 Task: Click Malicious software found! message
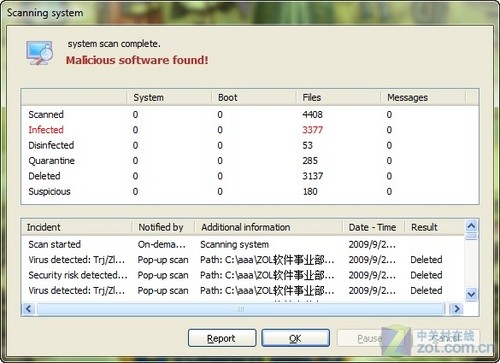coord(137,60)
